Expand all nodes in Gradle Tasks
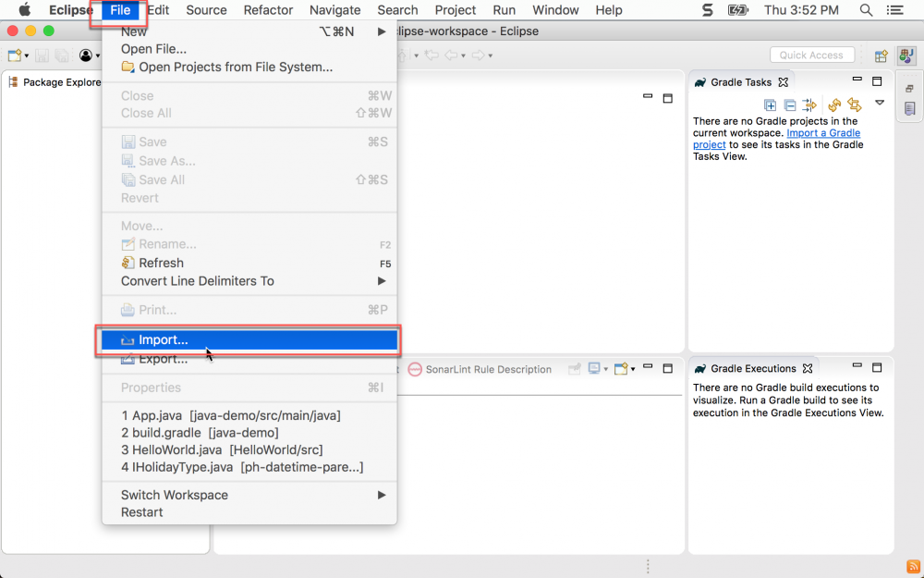The height and width of the screenshot is (578, 924). click(770, 105)
